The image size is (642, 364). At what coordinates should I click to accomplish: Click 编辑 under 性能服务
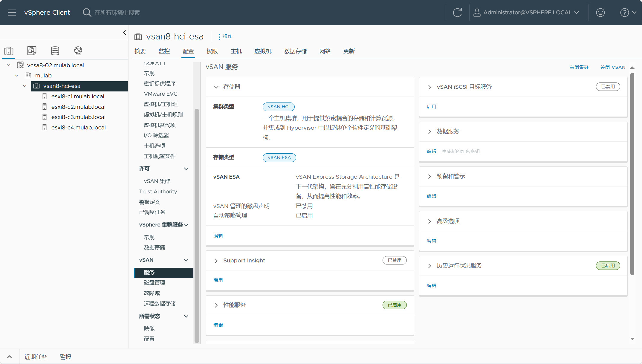[218, 325]
